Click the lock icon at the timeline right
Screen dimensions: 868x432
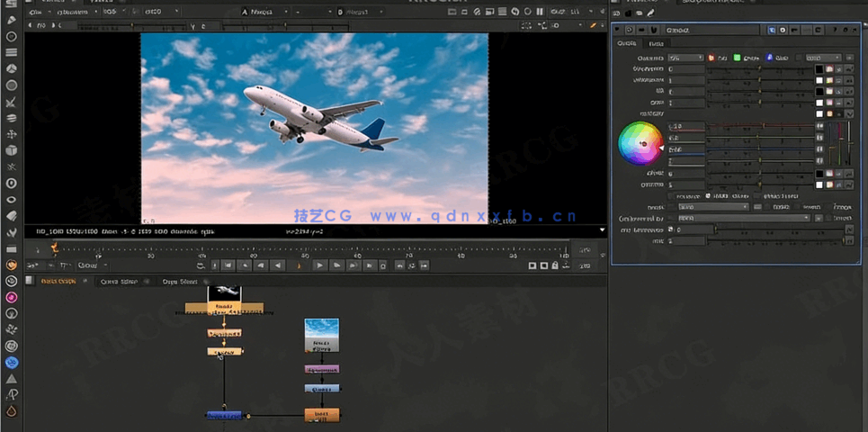(x=555, y=265)
